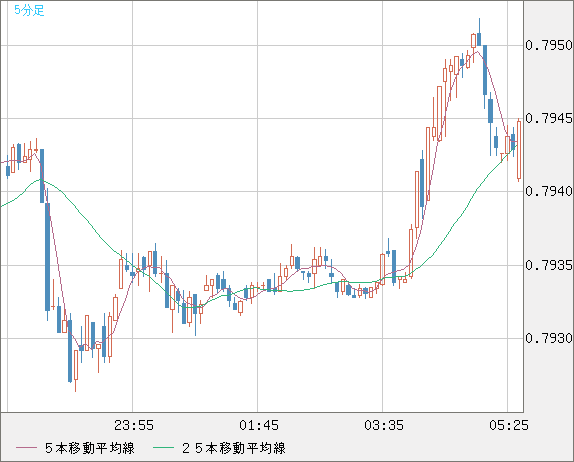Image resolution: width=574 pixels, height=462 pixels.
Task: Click the pink 5本移動平均線 legend line sample
Action: coord(26,448)
